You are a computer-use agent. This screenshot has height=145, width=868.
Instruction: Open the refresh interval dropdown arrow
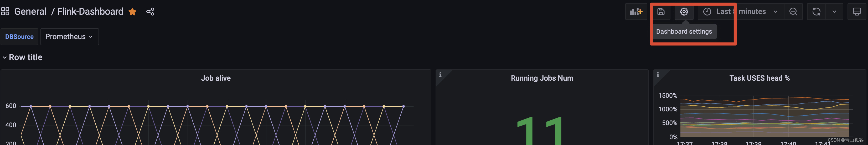click(x=834, y=12)
